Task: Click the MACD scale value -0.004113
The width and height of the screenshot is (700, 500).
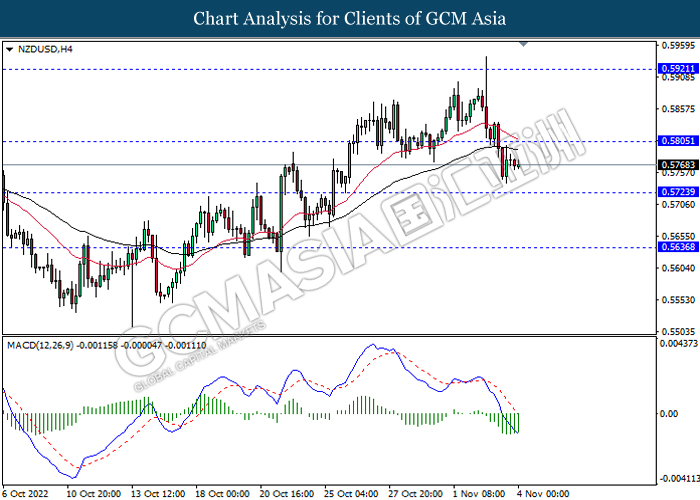Action: (x=679, y=479)
